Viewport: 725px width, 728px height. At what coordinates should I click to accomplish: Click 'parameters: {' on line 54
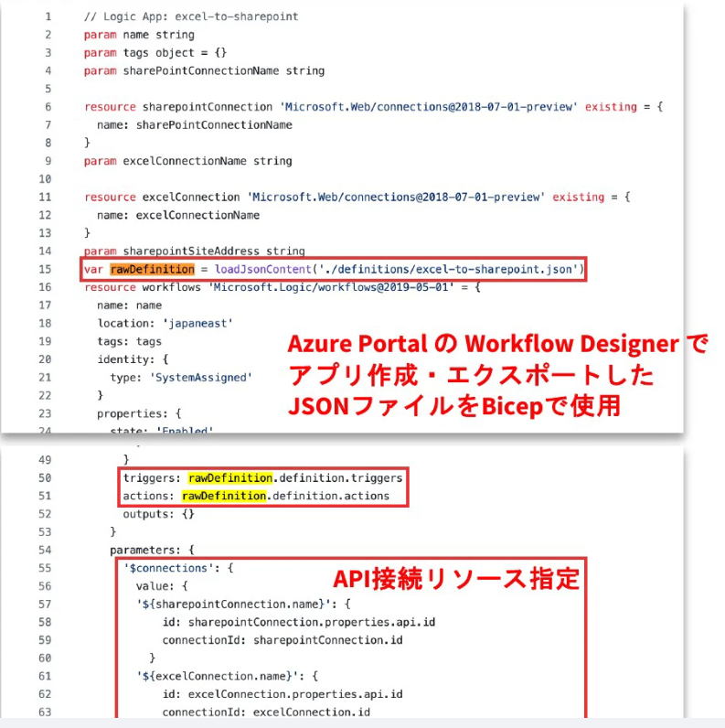click(x=152, y=551)
